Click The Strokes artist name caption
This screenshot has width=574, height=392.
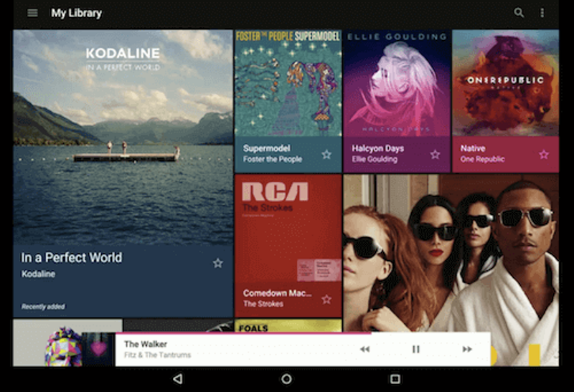263,304
